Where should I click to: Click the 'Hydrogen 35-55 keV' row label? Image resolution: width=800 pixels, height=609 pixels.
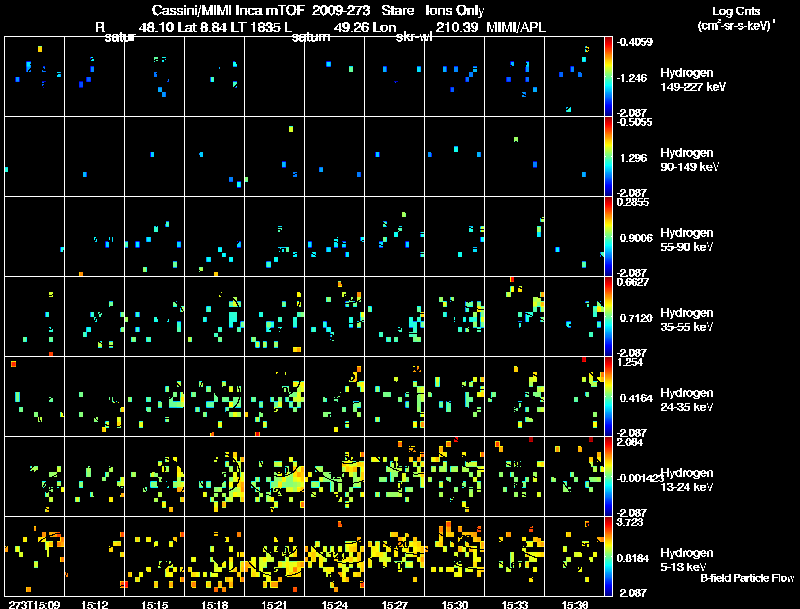[686, 320]
